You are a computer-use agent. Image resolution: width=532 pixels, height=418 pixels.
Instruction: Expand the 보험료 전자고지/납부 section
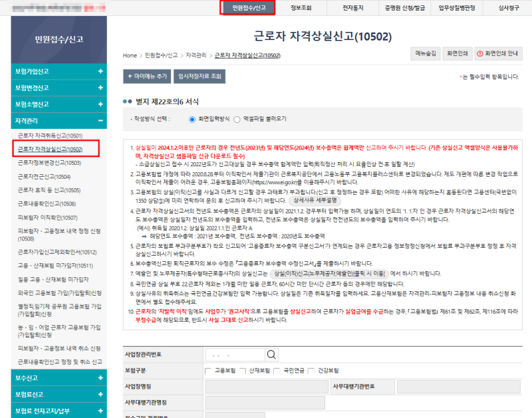pos(100,410)
